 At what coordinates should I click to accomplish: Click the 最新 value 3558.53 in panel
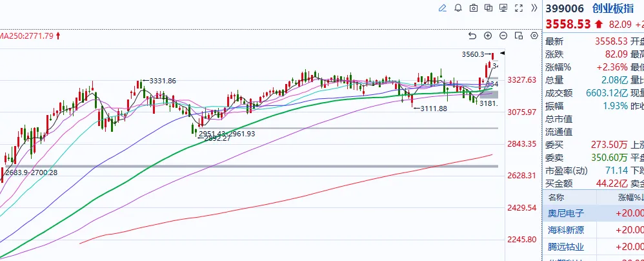pyautogui.click(x=612, y=41)
